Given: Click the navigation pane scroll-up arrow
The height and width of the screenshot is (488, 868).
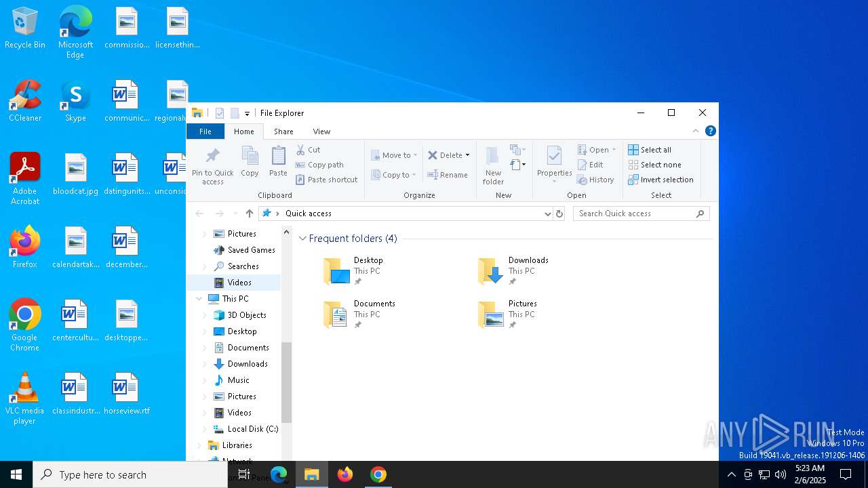Looking at the screenshot, I should click(x=286, y=232).
